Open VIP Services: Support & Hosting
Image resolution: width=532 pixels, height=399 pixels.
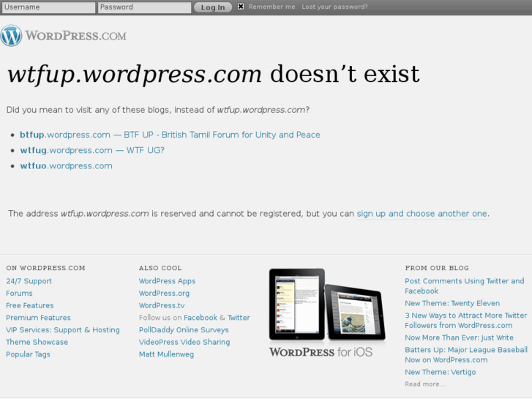(63, 329)
